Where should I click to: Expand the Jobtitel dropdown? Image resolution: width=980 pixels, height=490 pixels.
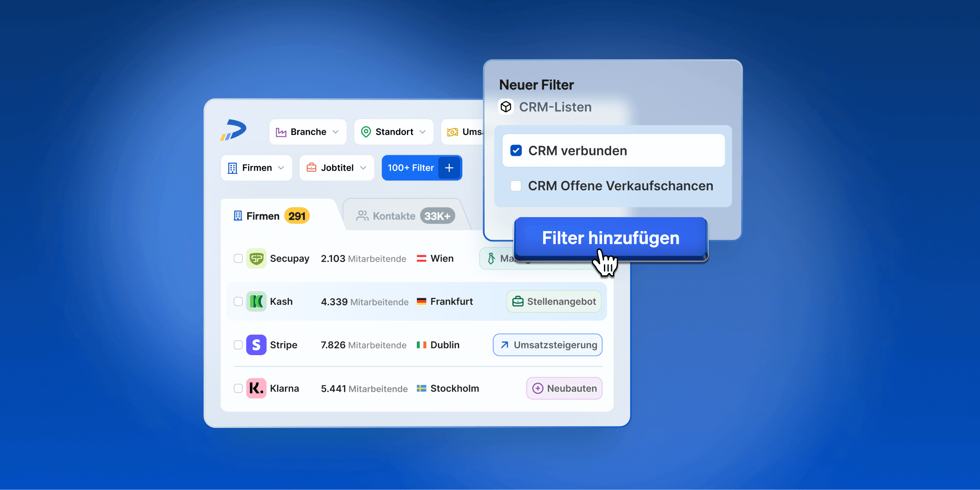tap(337, 168)
